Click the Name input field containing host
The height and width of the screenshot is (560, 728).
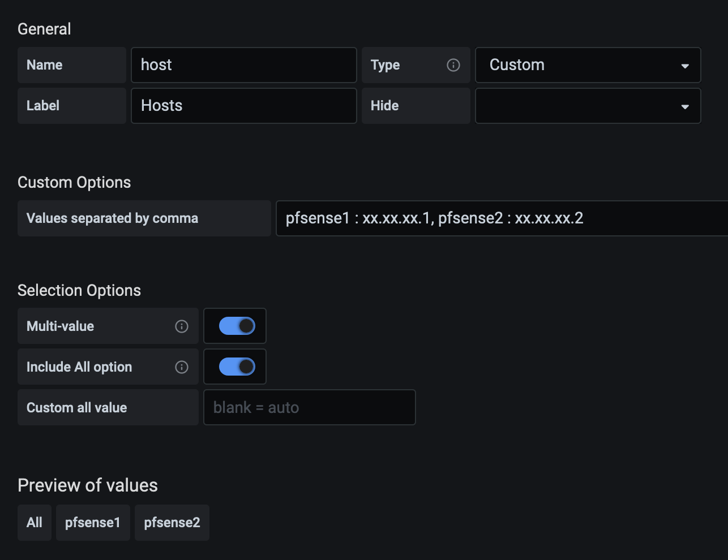pos(243,65)
